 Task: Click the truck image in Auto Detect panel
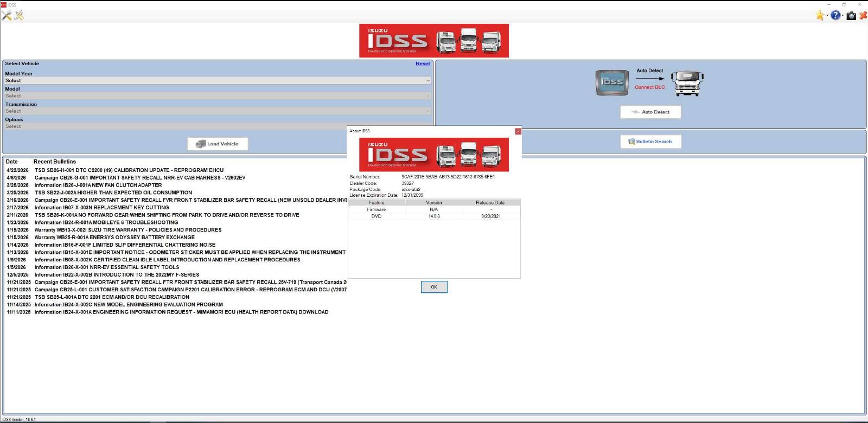tap(687, 83)
